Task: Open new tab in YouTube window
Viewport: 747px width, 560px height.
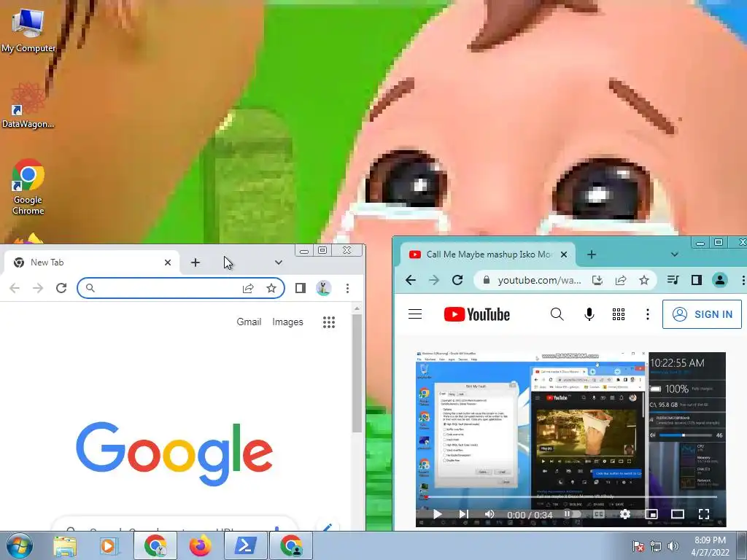Action: tap(591, 254)
